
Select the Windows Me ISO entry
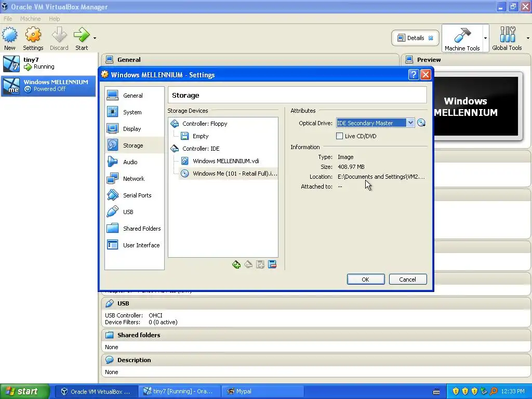point(228,174)
